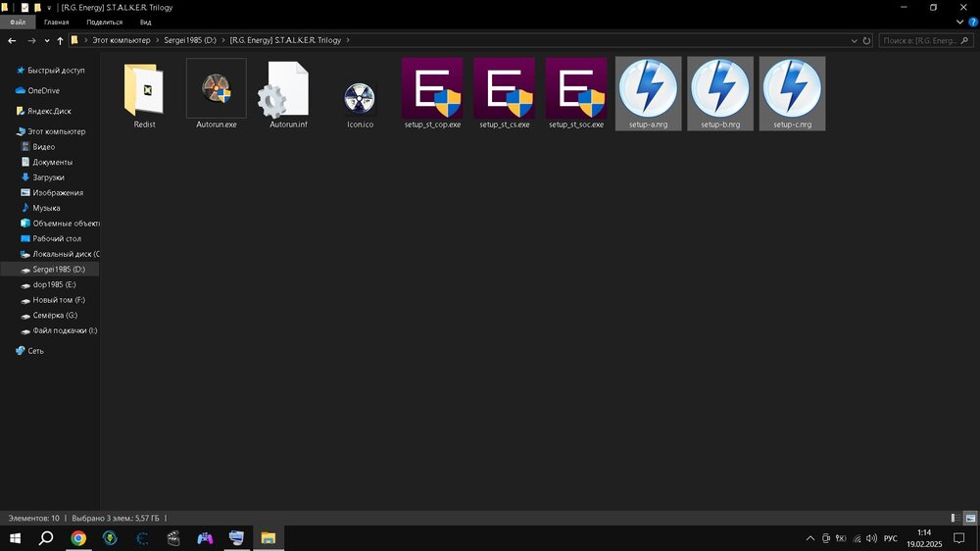Image resolution: width=980 pixels, height=551 pixels.
Task: Switch input language РУС indicator
Action: click(891, 538)
